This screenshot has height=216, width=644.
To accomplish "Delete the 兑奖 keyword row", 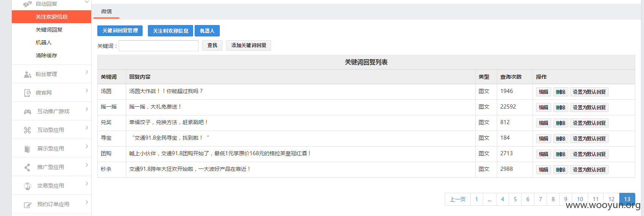I will [x=561, y=123].
